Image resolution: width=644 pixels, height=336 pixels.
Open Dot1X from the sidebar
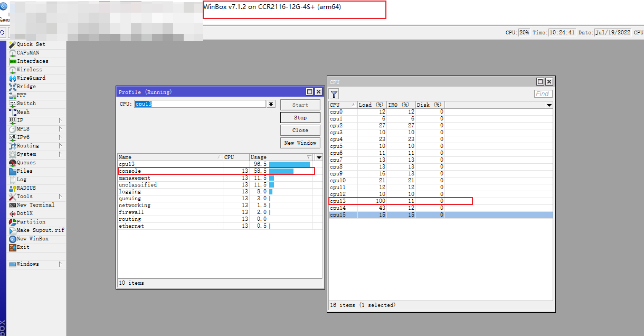24,213
